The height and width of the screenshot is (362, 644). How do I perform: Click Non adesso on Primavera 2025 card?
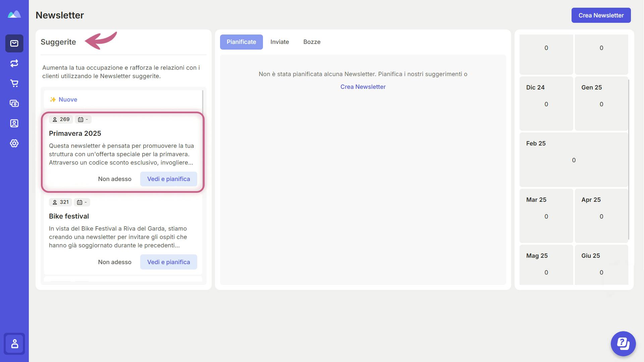[115, 179]
